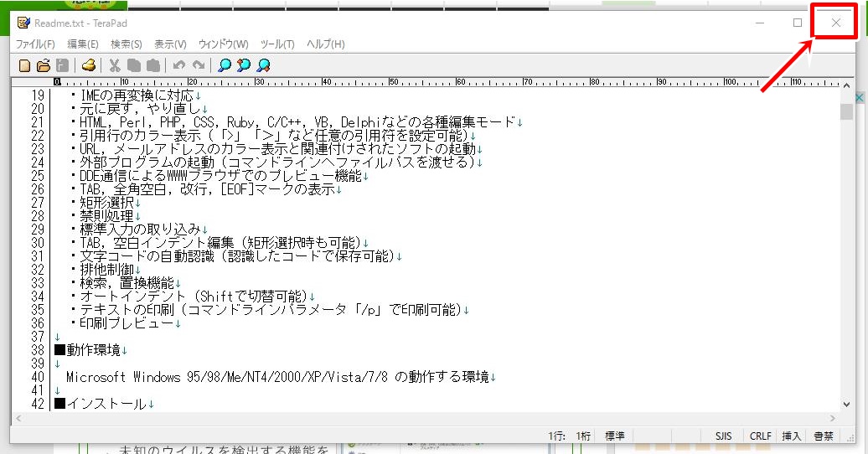Click line number 25 in gutter
The height and width of the screenshot is (454, 868).
click(x=38, y=176)
